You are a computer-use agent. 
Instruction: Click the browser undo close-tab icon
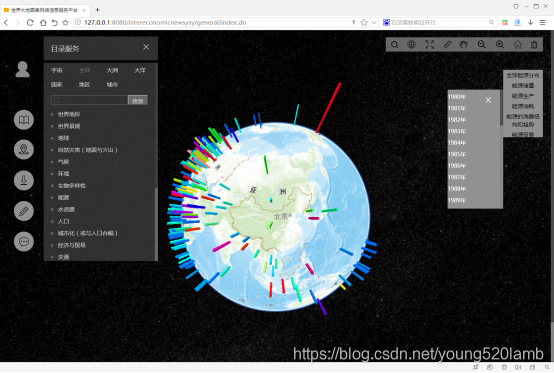tap(54, 23)
